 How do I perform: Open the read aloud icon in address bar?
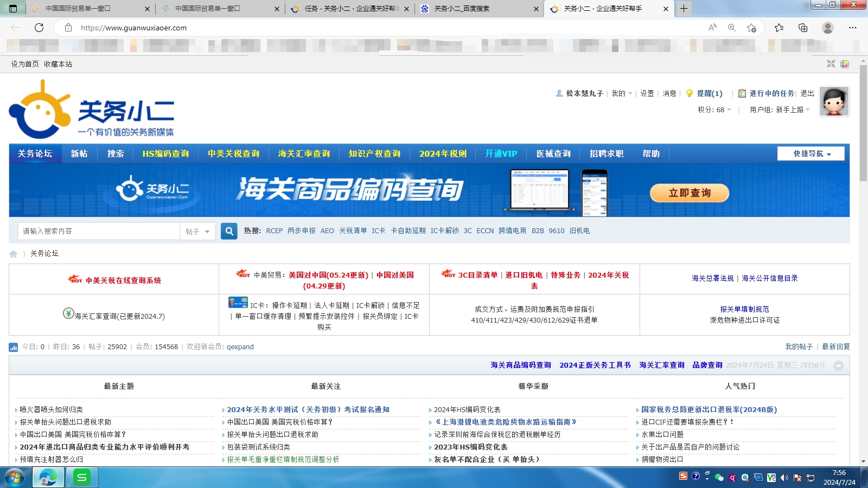tap(712, 28)
